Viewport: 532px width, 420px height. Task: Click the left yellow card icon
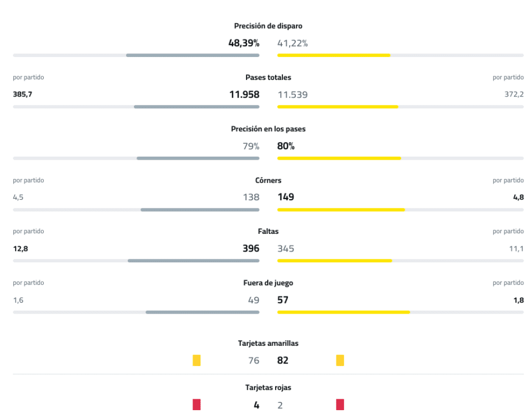coord(197,360)
